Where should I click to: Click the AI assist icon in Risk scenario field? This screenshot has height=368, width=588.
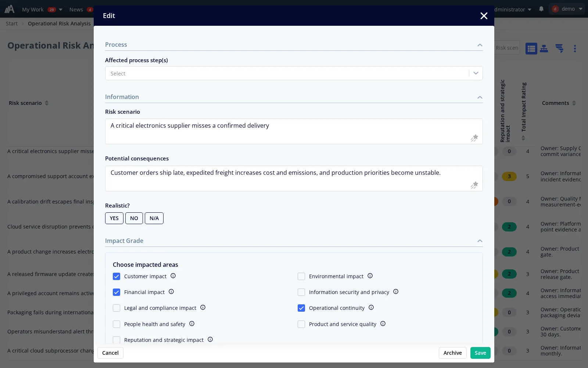pyautogui.click(x=474, y=138)
